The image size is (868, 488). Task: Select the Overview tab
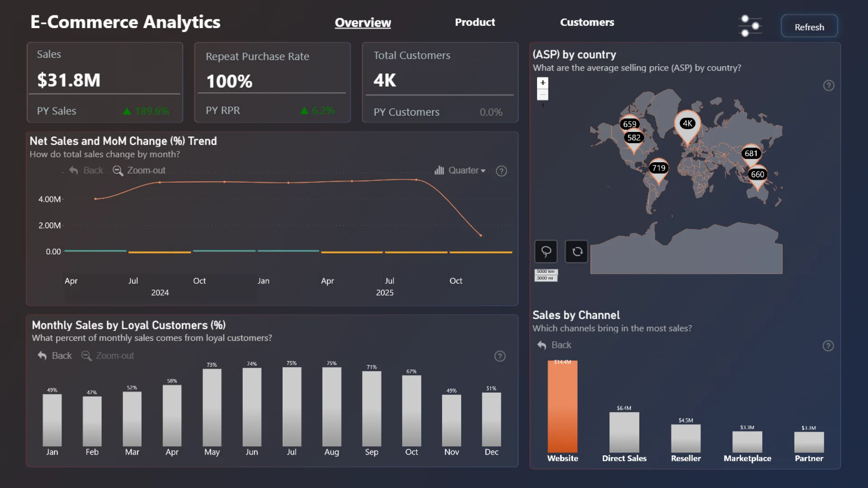[x=363, y=23]
